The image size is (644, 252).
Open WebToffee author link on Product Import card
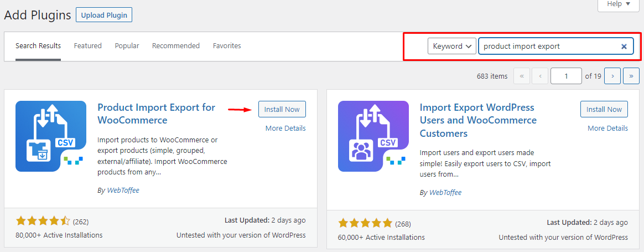click(123, 191)
